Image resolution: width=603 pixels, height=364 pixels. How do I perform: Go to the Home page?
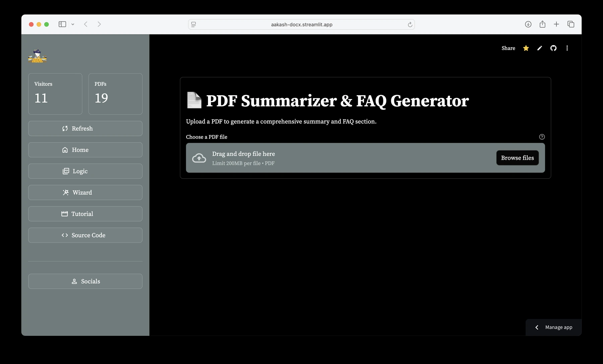[85, 150]
